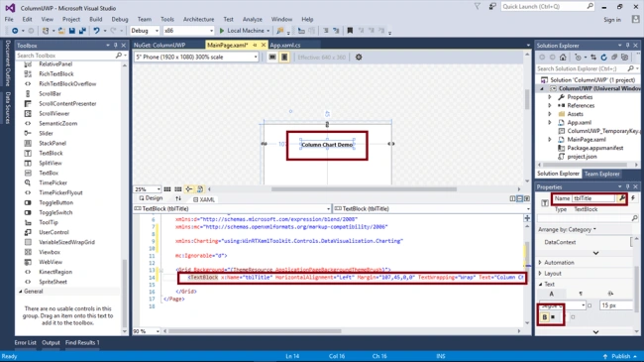
Task: Click Collapse All icon in Solution Explorer
Action: [x=614, y=58]
